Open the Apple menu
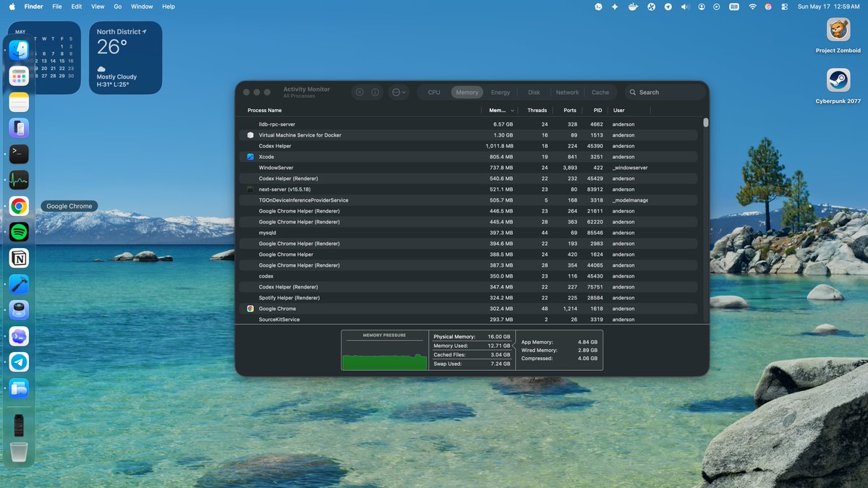 [x=12, y=7]
